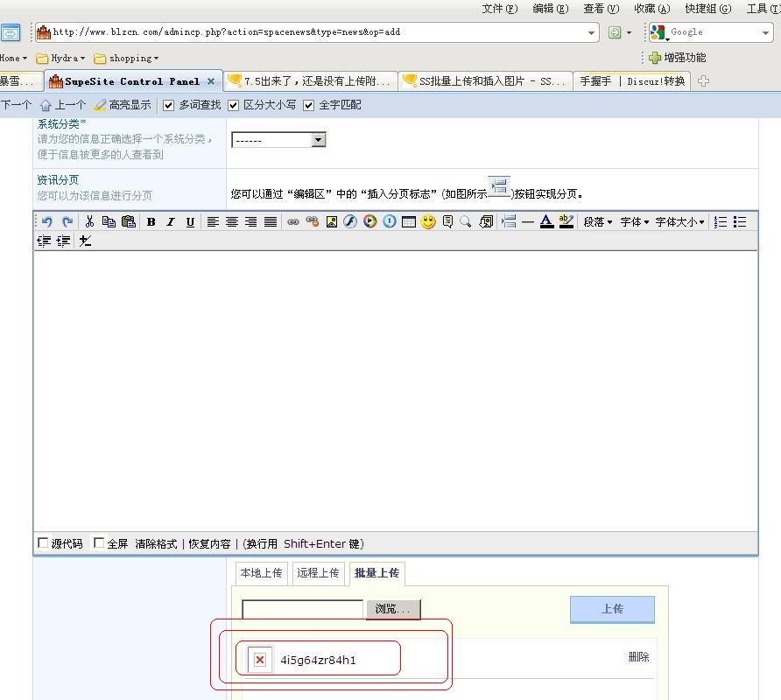Toggle the 全字匹配 checkbox
This screenshot has height=700, width=781.
coord(309,106)
